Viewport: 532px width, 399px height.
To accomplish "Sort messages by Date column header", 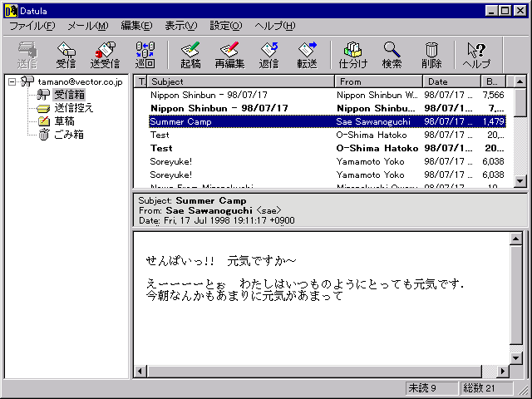I will click(x=451, y=81).
